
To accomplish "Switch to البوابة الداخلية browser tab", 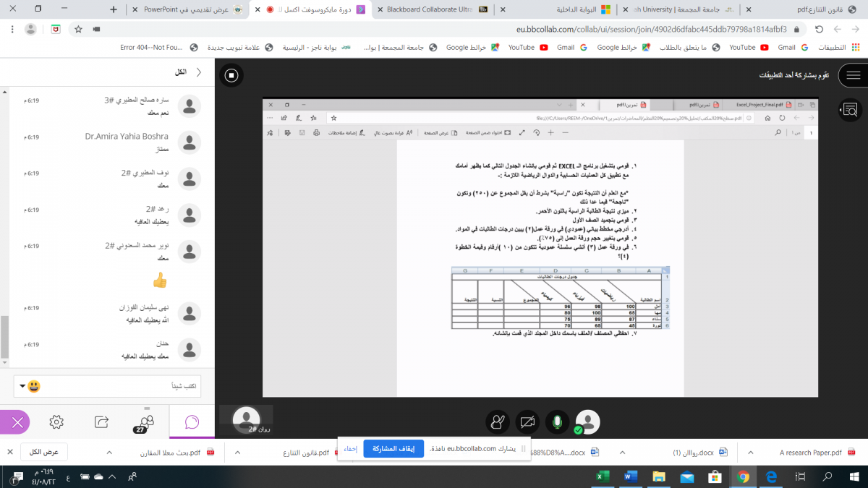I will click(555, 9).
